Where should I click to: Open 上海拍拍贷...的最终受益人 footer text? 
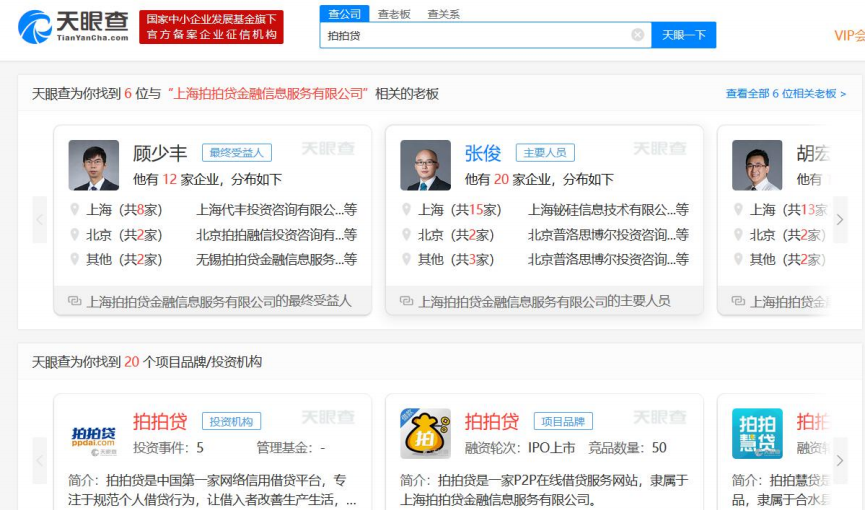coord(219,301)
